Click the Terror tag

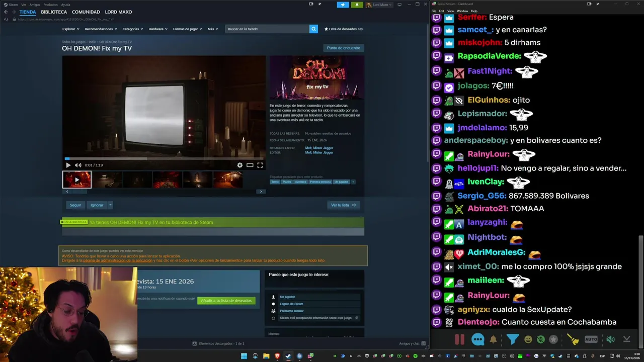pyautogui.click(x=275, y=182)
